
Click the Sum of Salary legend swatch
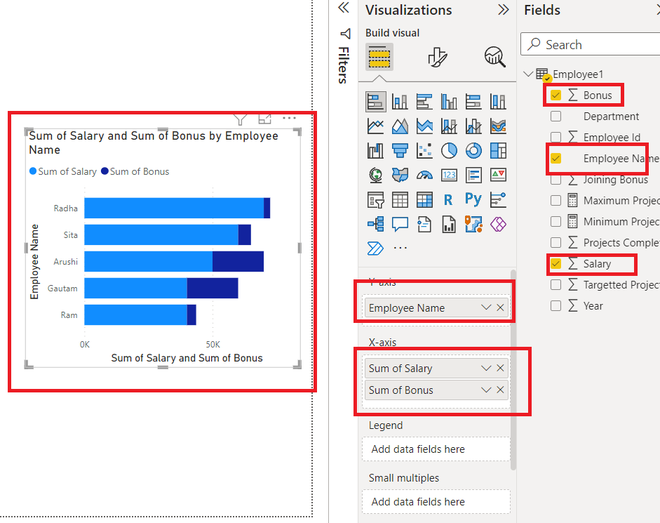pos(33,171)
